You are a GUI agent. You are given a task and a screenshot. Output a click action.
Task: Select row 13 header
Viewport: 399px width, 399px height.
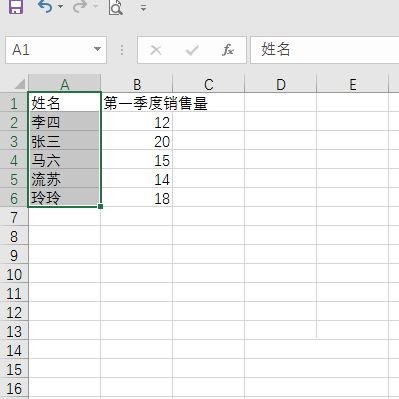14,331
